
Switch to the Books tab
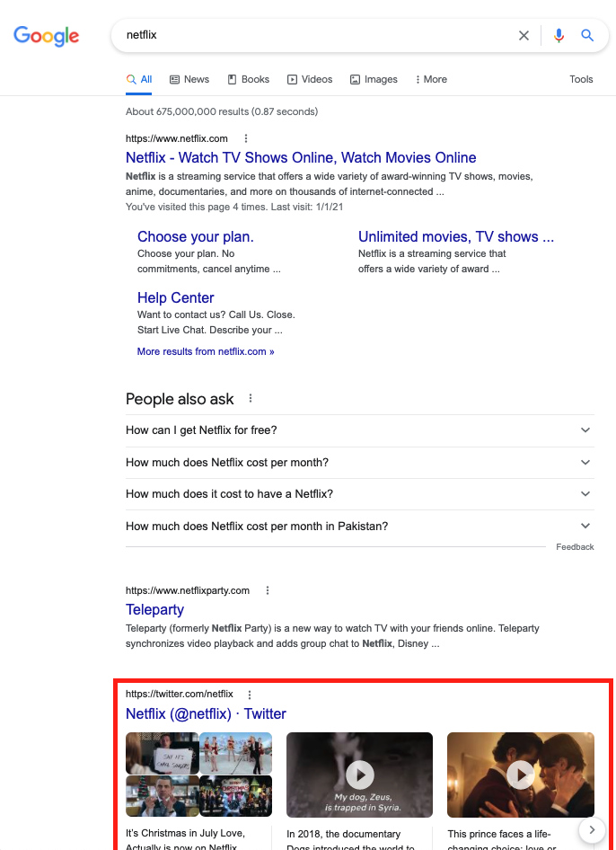pos(248,79)
